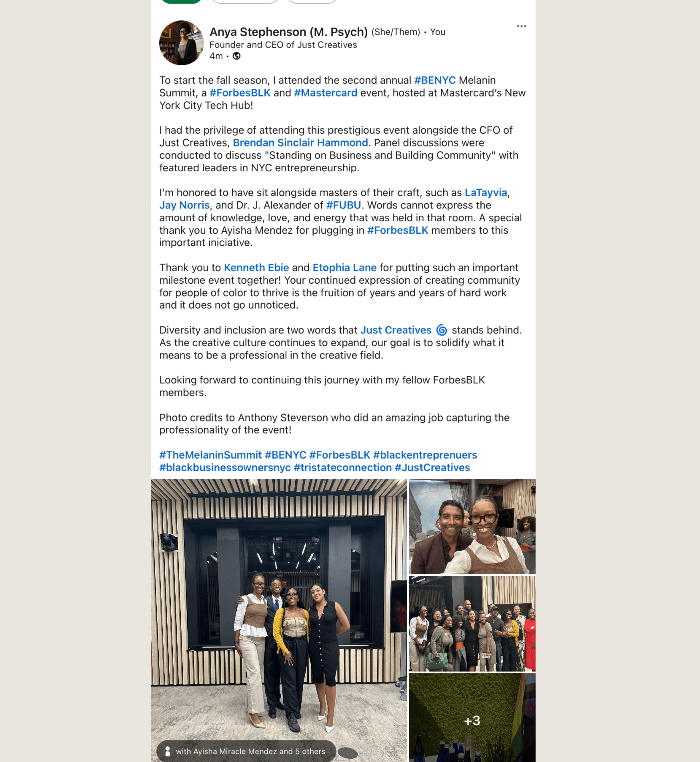Open the #Mastercard hashtag link
The height and width of the screenshot is (762, 700).
click(x=326, y=93)
